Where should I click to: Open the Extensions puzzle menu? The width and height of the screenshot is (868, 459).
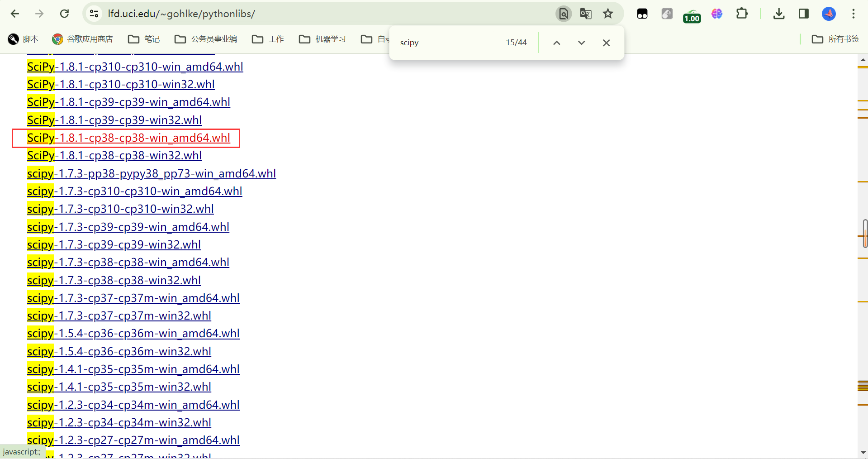tap(742, 14)
